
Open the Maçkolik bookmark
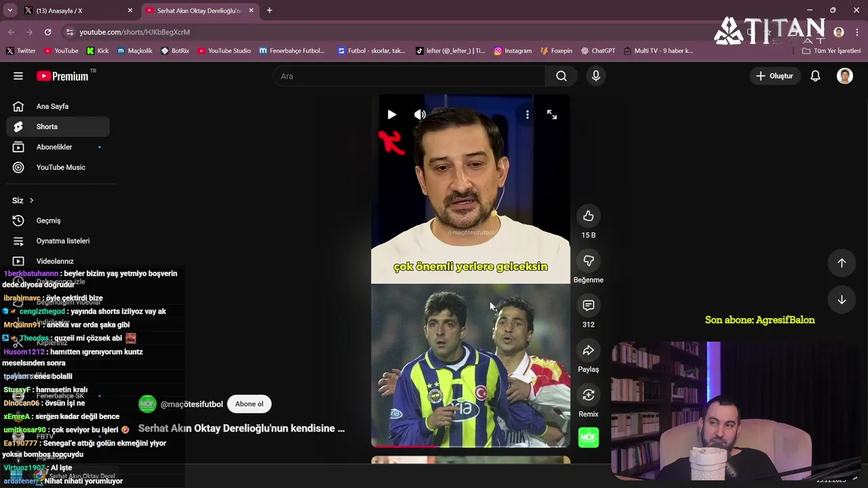pos(134,51)
